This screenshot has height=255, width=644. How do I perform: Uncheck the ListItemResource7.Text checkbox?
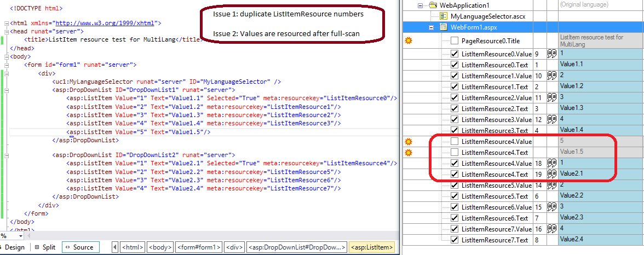(x=455, y=240)
